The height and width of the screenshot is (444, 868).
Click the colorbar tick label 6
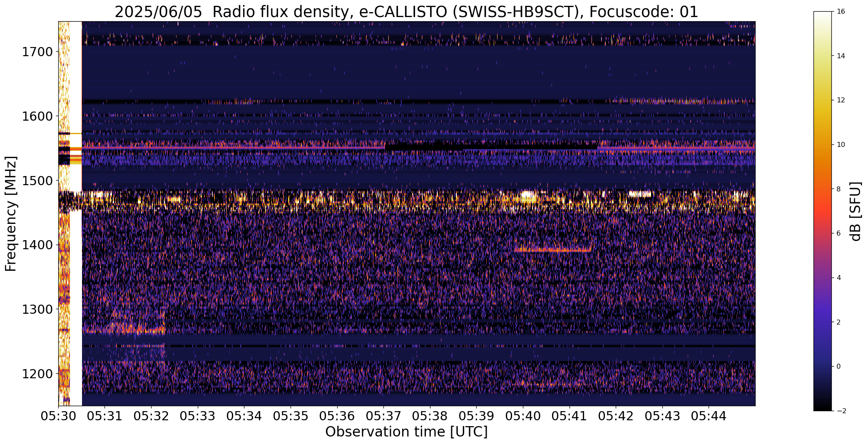tap(839, 233)
